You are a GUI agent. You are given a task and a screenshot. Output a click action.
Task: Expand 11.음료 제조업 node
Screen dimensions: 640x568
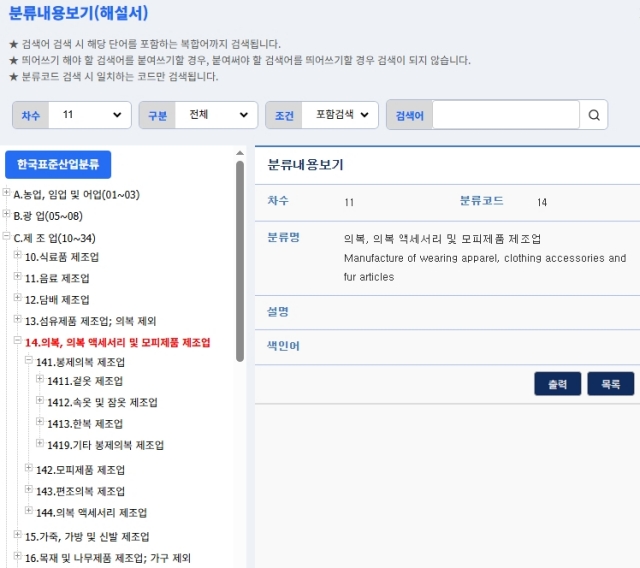17,276
